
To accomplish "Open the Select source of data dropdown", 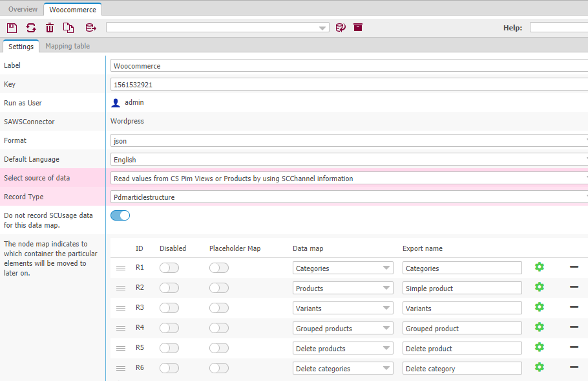I will point(349,179).
